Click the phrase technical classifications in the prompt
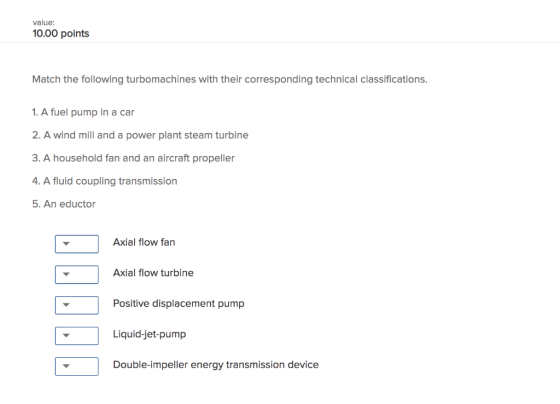This screenshot has width=560, height=404. coord(371,79)
